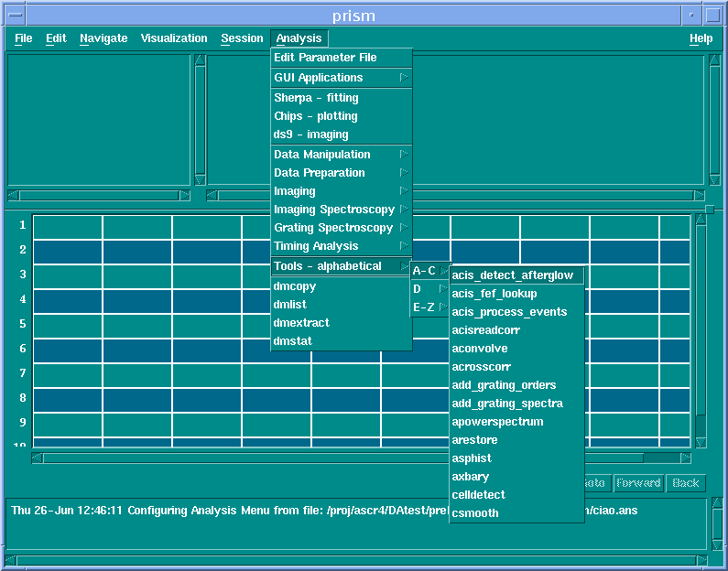
Task: Click row header 8 in table
Action: click(22, 397)
